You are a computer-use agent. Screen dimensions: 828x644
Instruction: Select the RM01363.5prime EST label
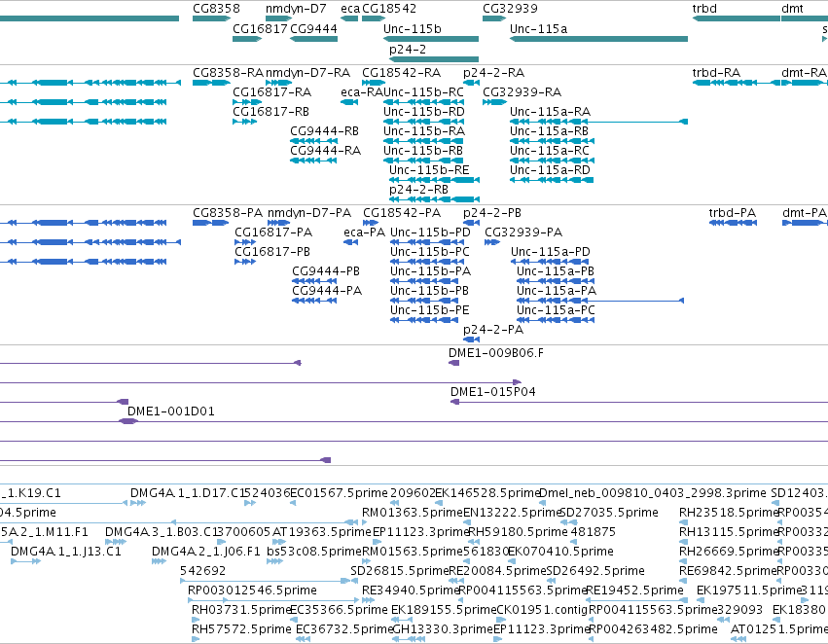[413, 513]
